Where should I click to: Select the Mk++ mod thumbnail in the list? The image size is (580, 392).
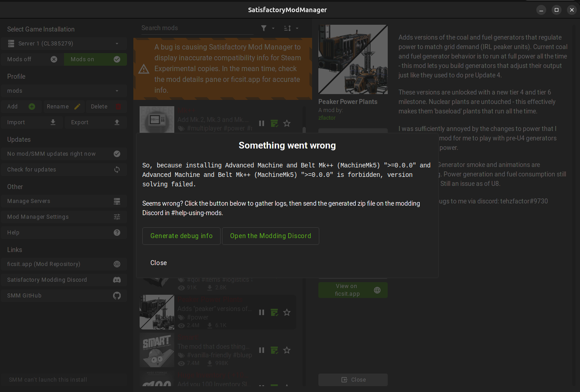pyautogui.click(x=157, y=120)
